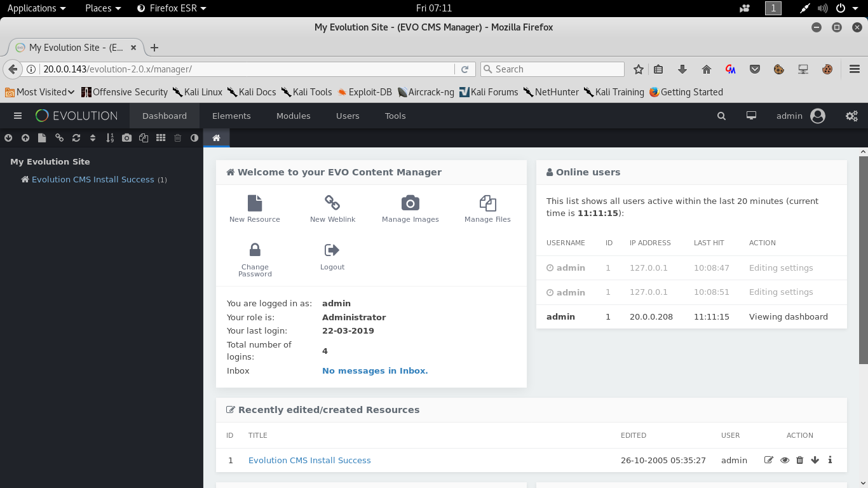Click the Logout icon on dashboard
The width and height of the screenshot is (868, 488).
click(332, 250)
